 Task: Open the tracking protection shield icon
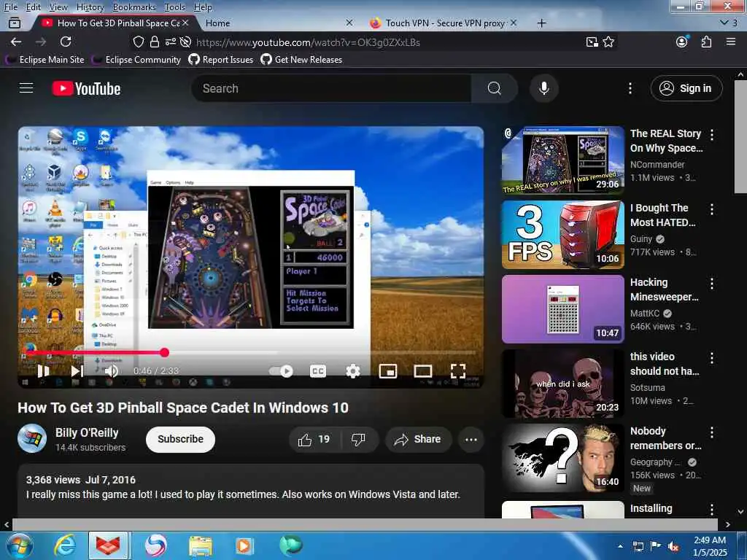[138, 42]
